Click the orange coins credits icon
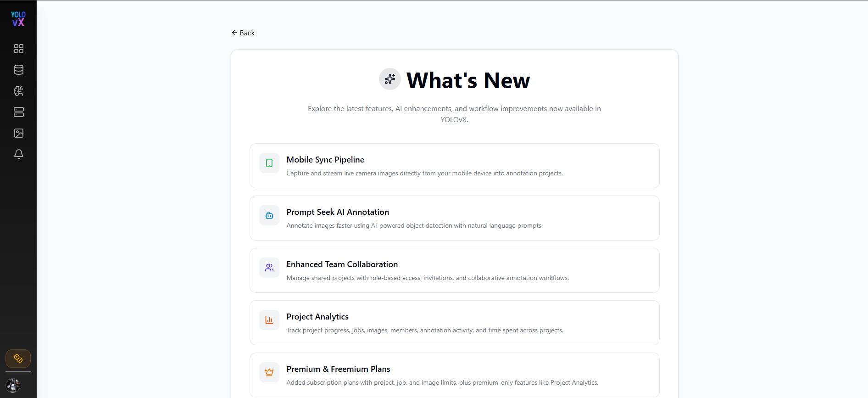The width and height of the screenshot is (868, 398). coord(18,359)
